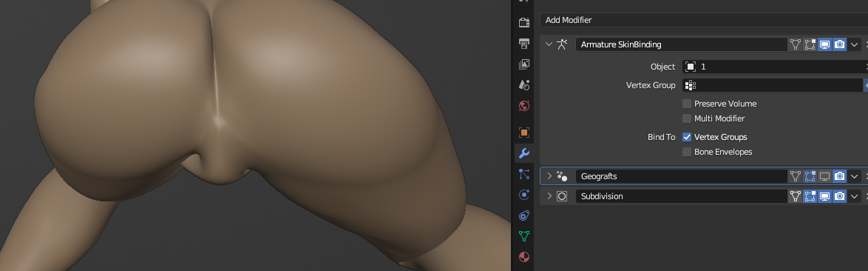Open the Scene properties tab icon
This screenshot has width=868, height=271.
pyautogui.click(x=523, y=85)
